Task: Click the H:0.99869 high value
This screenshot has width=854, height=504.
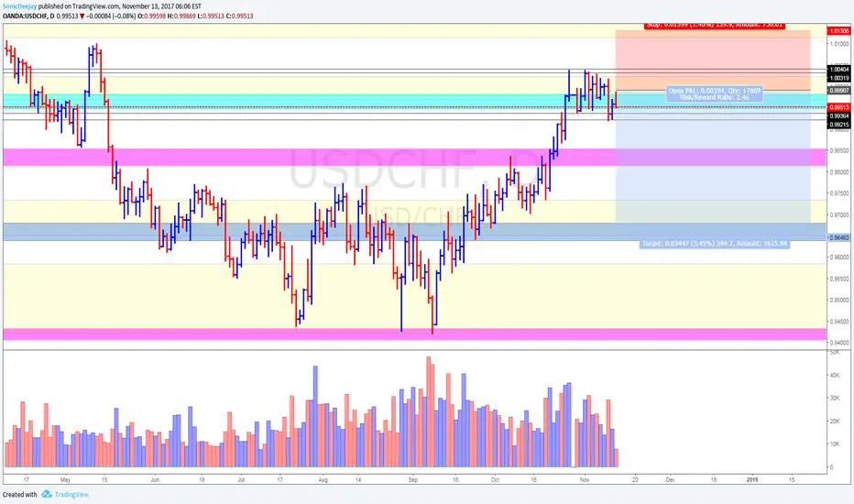Action: tap(182, 16)
